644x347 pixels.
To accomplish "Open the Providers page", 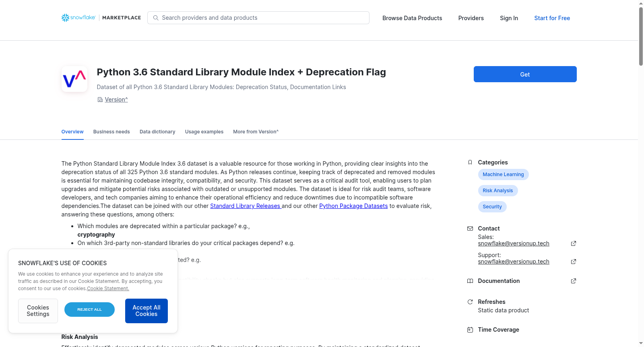I will [x=471, y=18].
